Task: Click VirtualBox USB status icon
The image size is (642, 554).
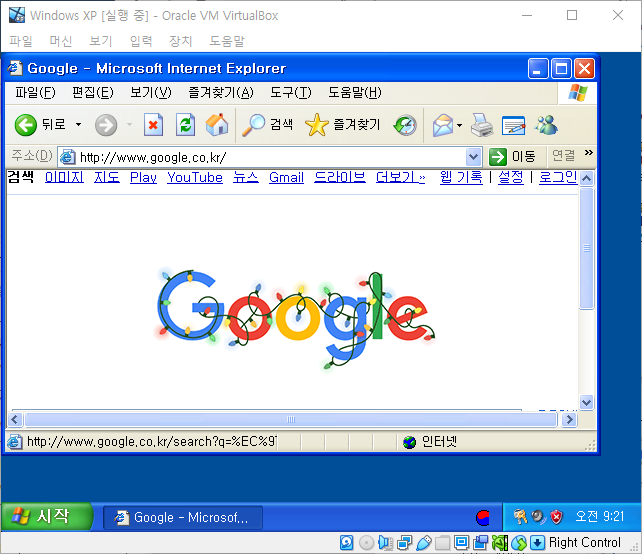Action: click(424, 543)
